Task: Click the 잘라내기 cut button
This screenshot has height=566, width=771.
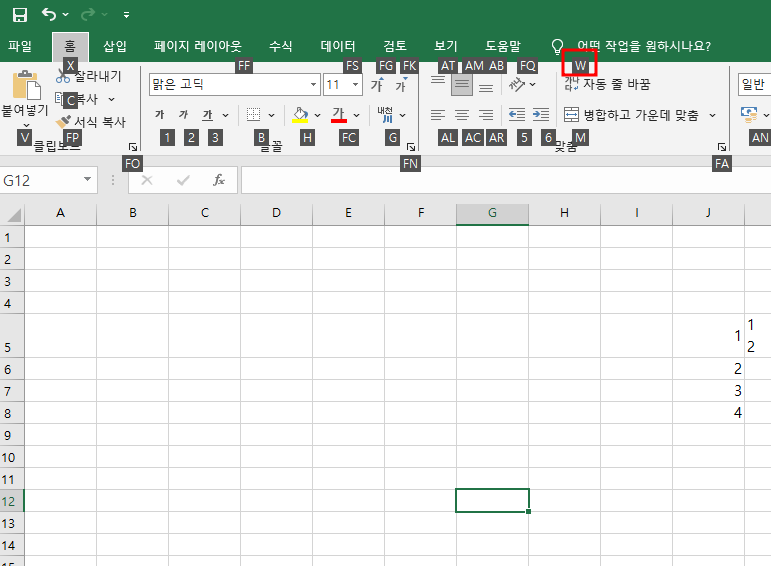Action: coord(89,76)
